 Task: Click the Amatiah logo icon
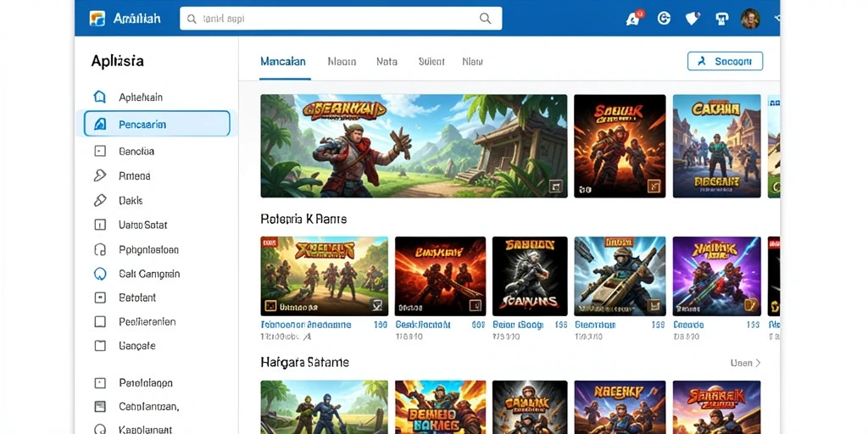click(97, 19)
